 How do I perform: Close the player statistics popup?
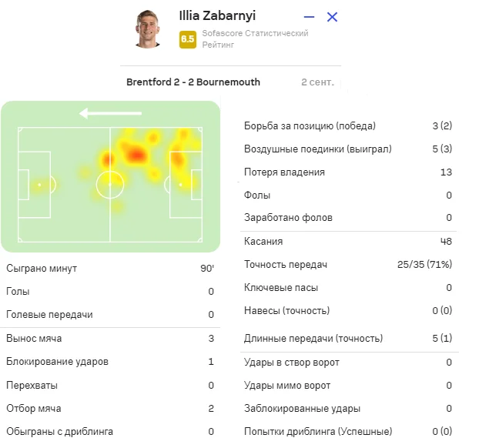point(332,17)
